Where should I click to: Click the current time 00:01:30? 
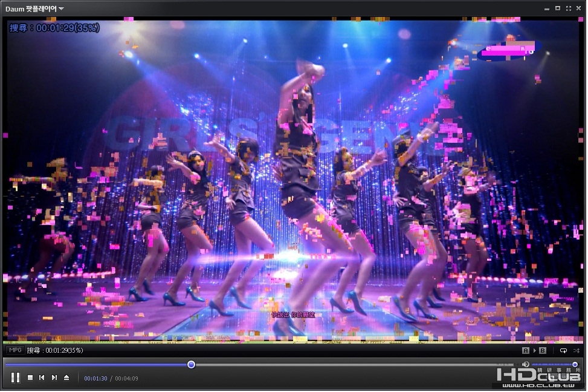[x=95, y=379]
